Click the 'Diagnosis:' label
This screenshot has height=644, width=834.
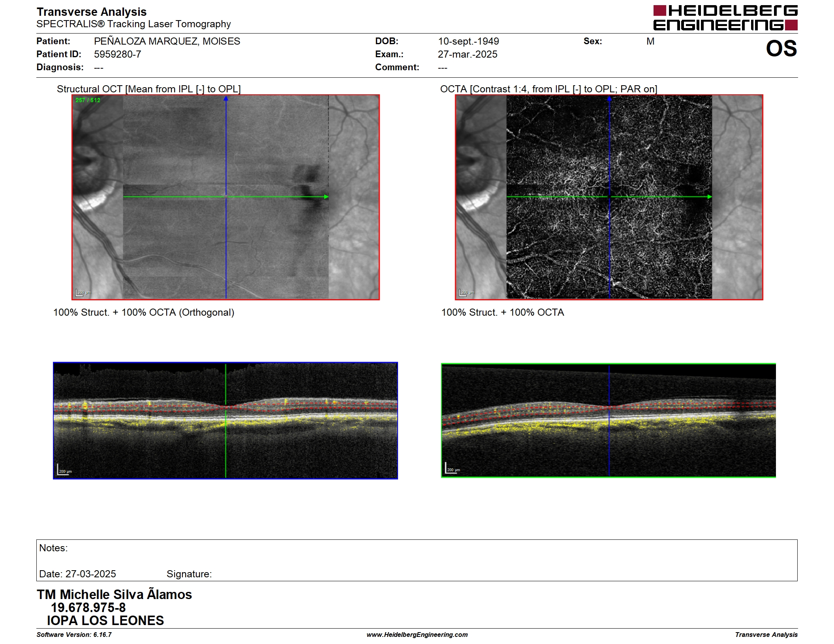[60, 67]
